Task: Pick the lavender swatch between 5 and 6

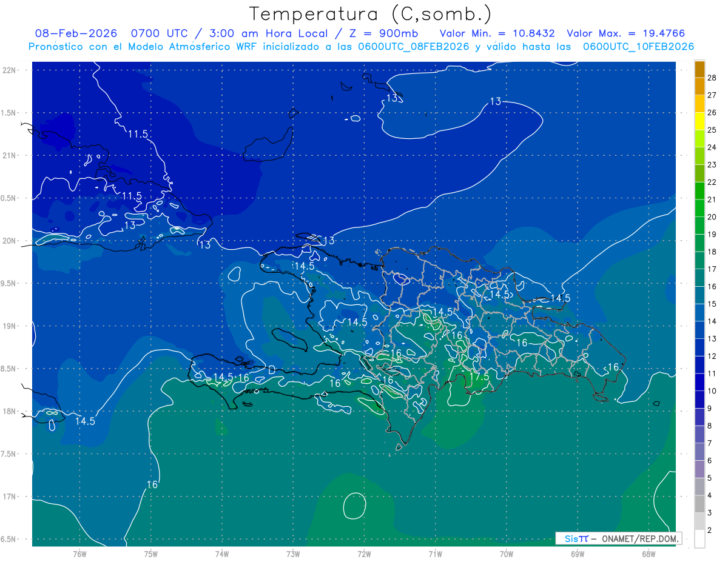Action: tap(700, 469)
